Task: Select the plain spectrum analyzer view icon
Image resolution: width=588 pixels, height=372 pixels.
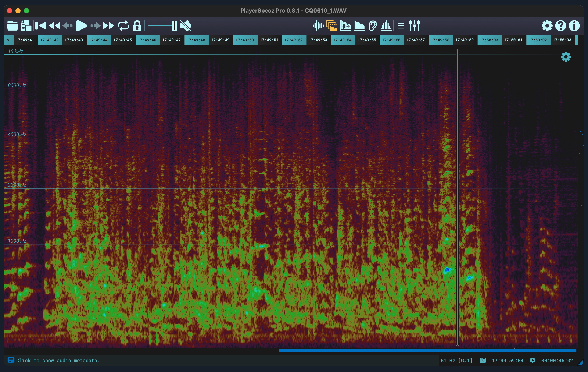Action: (x=359, y=26)
